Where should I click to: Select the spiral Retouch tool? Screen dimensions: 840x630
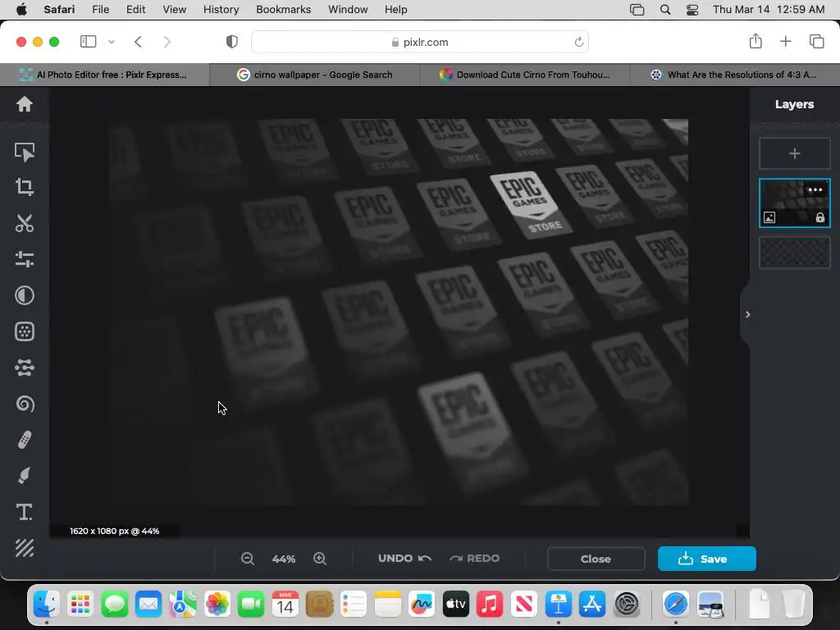pos(24,404)
